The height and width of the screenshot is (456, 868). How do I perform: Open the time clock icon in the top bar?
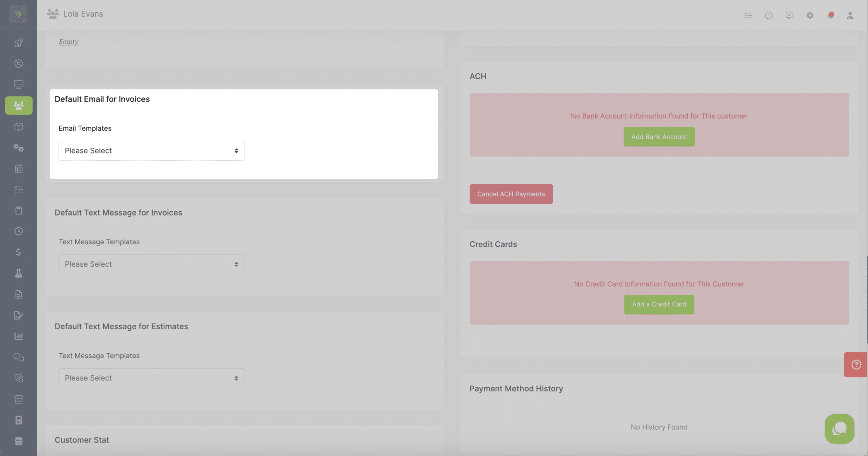(769, 15)
